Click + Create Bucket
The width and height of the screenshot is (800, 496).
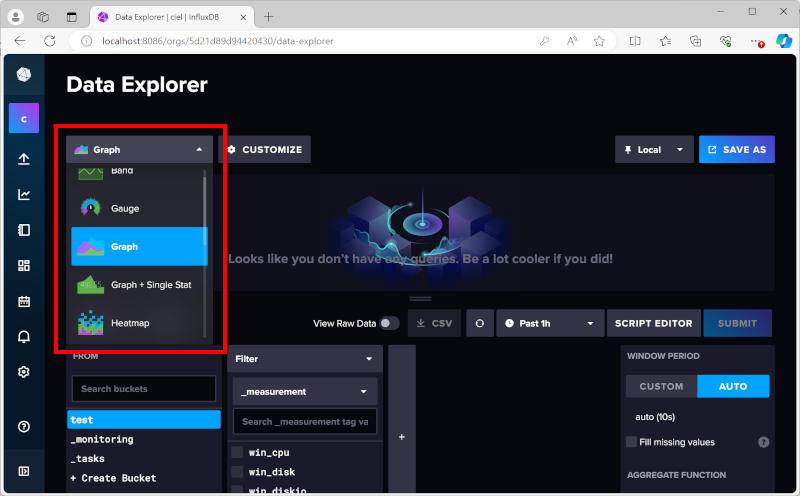113,478
